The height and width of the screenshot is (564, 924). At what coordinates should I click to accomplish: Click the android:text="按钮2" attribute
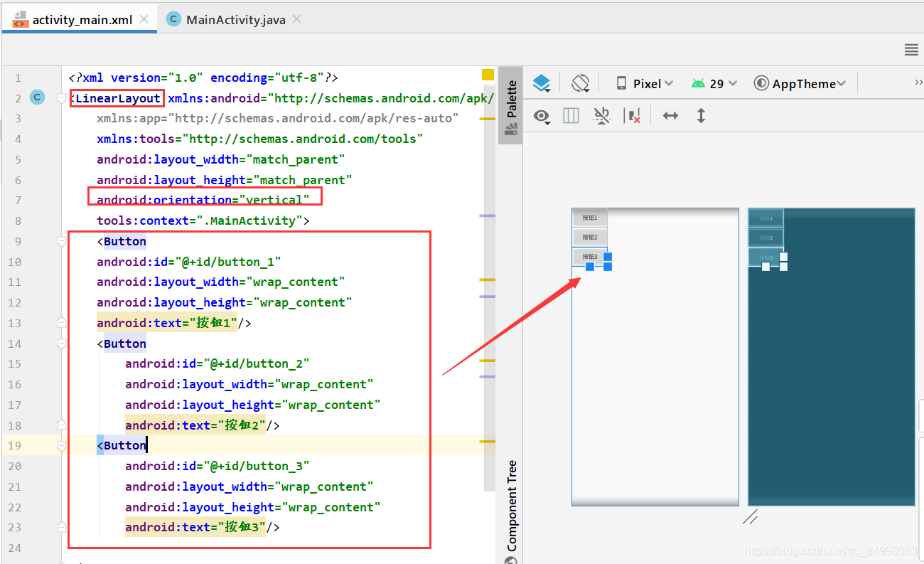[195, 425]
